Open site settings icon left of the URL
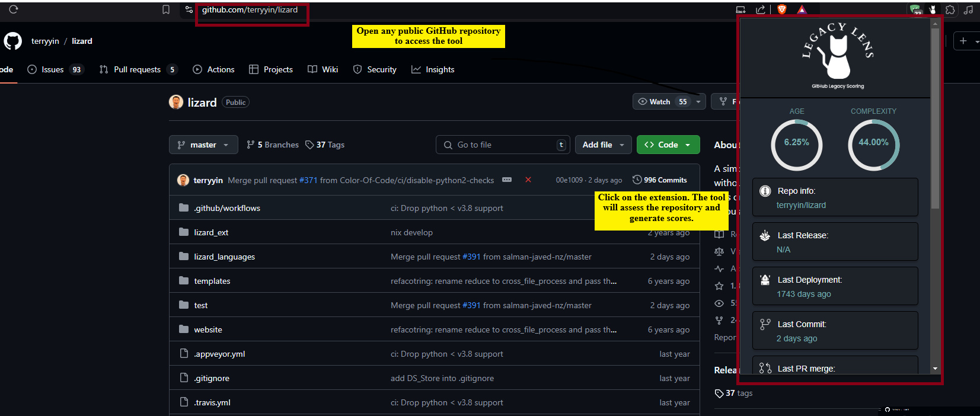This screenshot has height=416, width=980. pos(189,9)
